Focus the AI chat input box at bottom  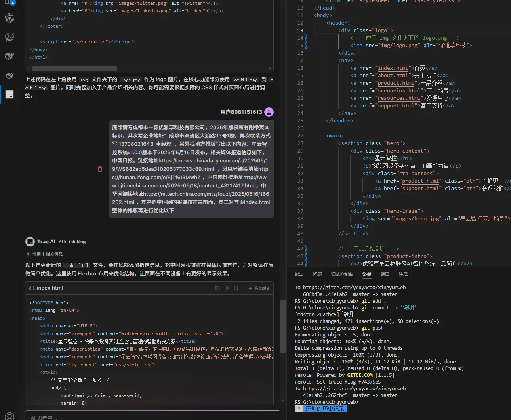153,416
